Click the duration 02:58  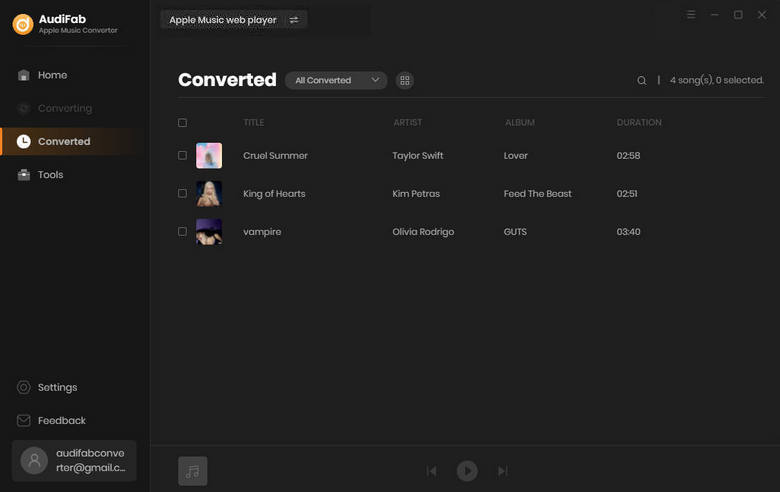(x=628, y=156)
